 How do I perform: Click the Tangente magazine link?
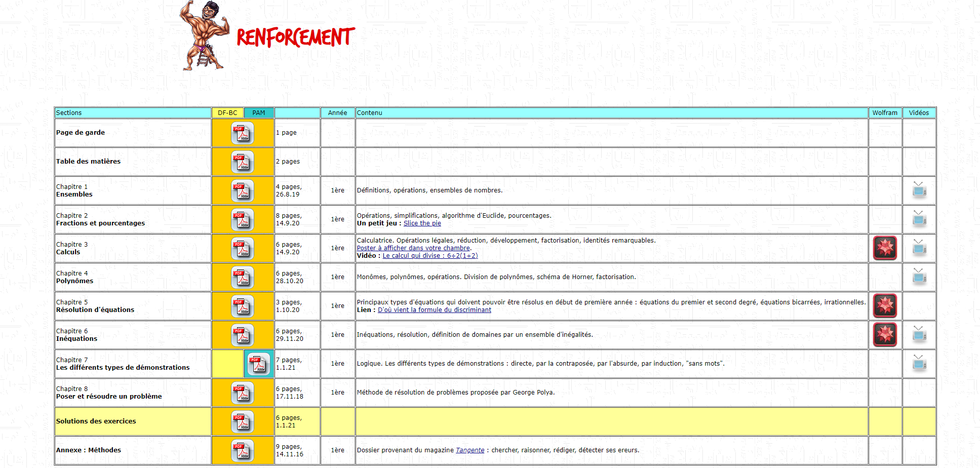[x=469, y=450]
